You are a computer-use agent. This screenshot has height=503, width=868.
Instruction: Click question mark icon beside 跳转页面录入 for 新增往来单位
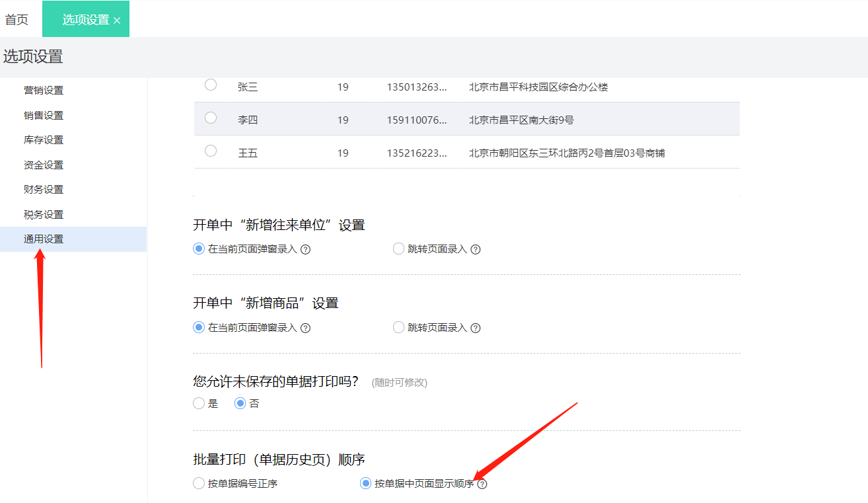pyautogui.click(x=475, y=249)
